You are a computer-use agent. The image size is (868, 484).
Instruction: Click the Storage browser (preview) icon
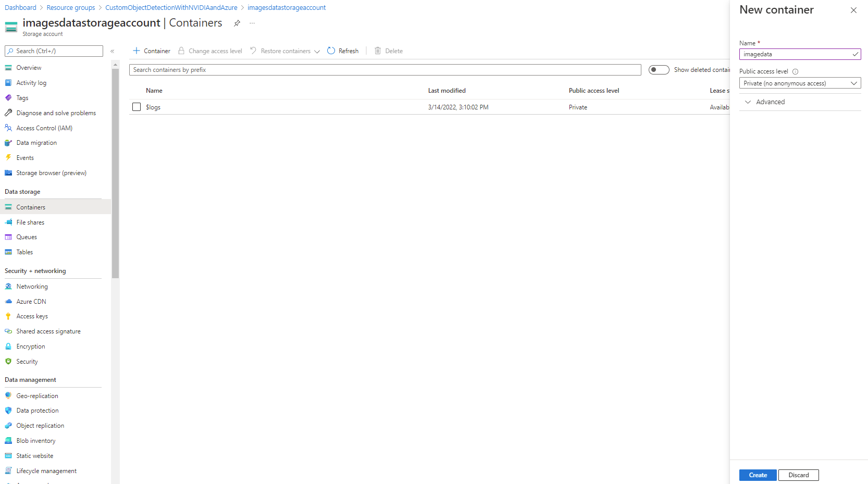pyautogui.click(x=8, y=173)
